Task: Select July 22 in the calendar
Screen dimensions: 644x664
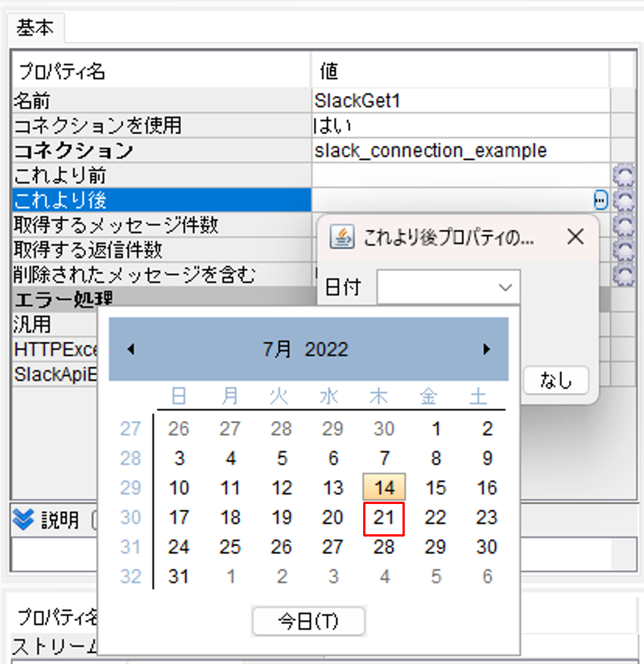Action: (x=436, y=517)
